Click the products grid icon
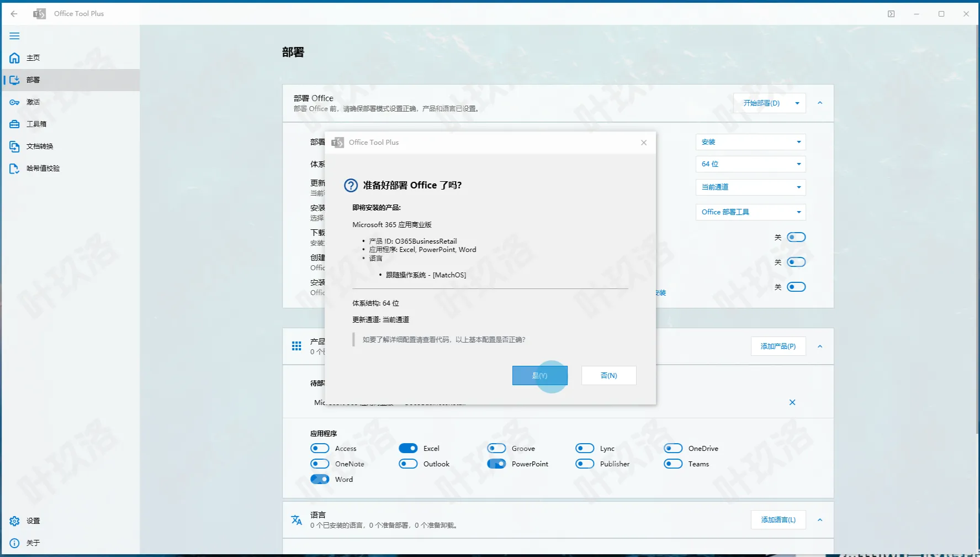 296,346
